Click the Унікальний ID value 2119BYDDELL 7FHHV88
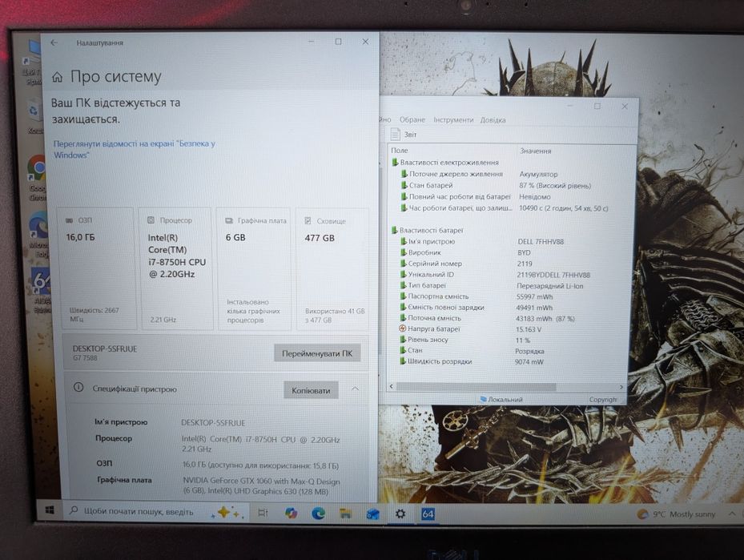 point(553,275)
